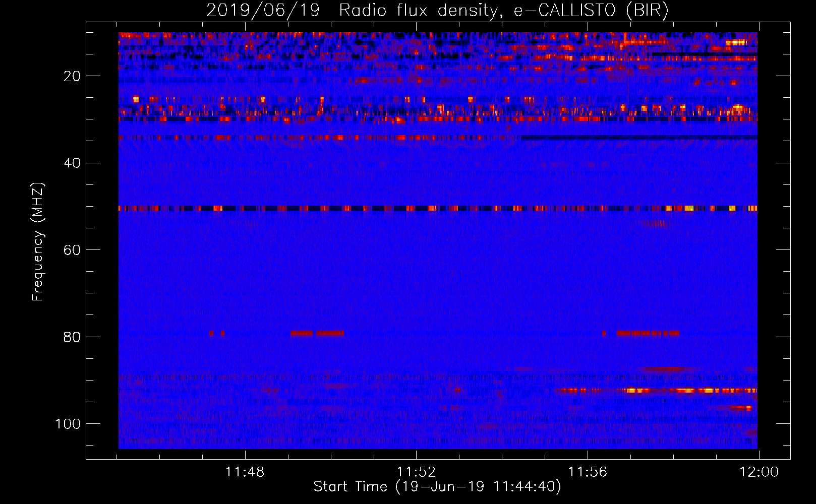Click the '100' frequency tick label
The image size is (816, 504).
[68, 424]
